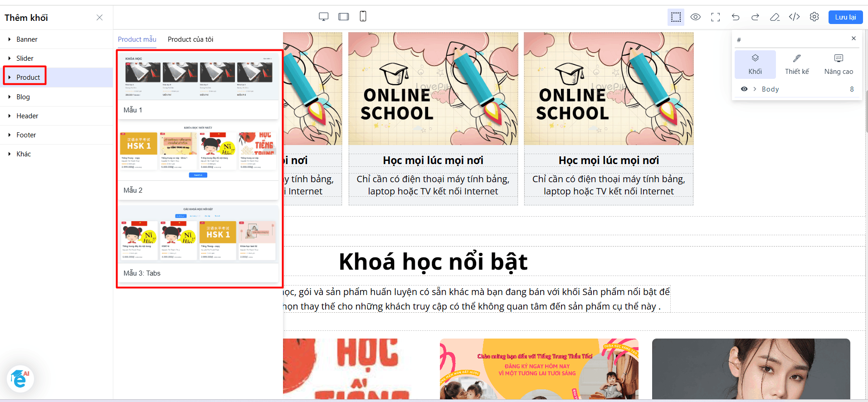
Task: Close the Thêm khối panel
Action: pos(100,18)
